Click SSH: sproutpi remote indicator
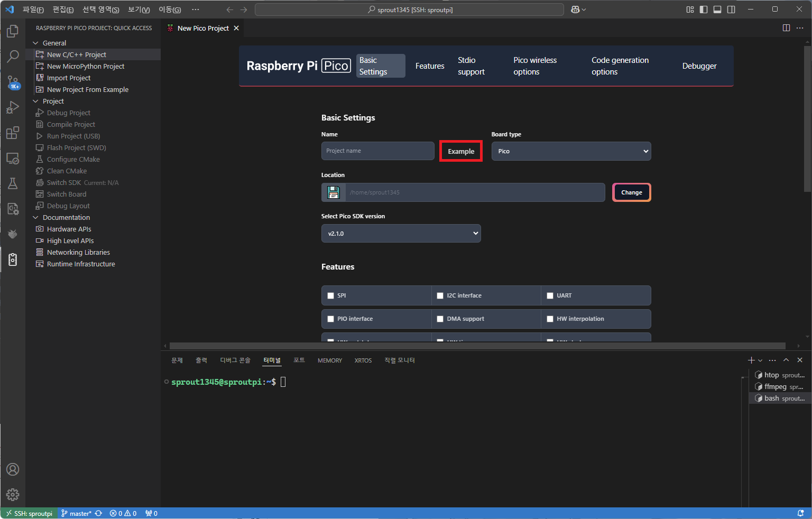This screenshot has width=812, height=519. pyautogui.click(x=29, y=513)
